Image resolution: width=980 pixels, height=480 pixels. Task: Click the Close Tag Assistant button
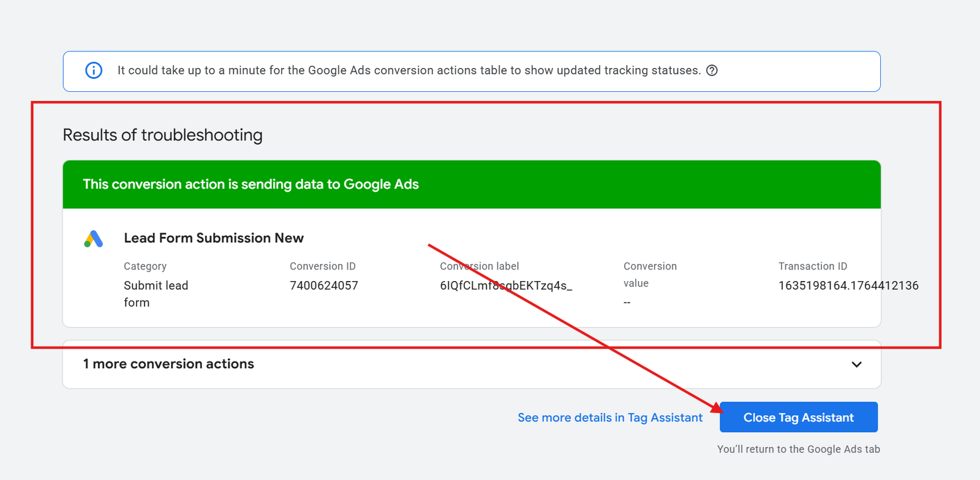point(799,417)
